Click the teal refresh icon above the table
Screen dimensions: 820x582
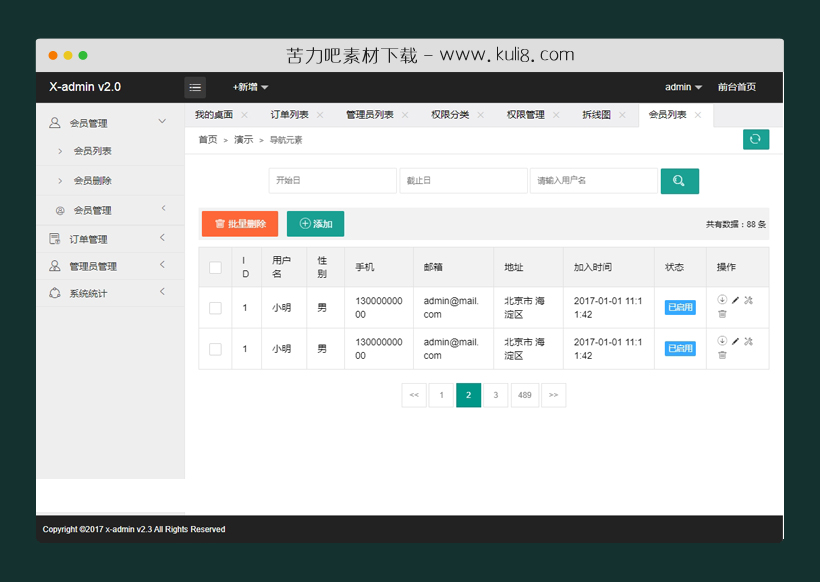coord(756,139)
